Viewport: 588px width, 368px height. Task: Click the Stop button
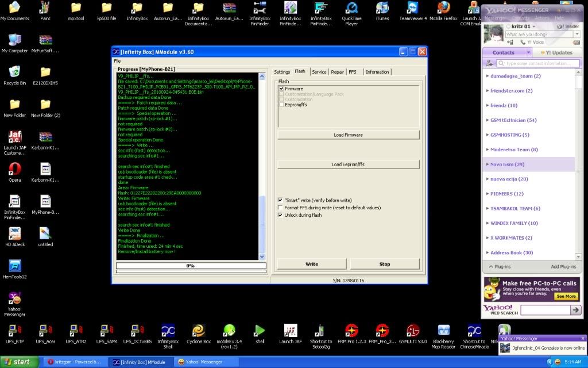(385, 264)
